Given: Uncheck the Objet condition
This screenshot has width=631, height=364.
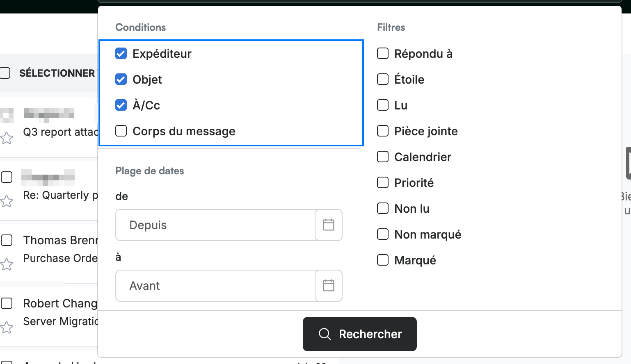Looking at the screenshot, I should [121, 80].
